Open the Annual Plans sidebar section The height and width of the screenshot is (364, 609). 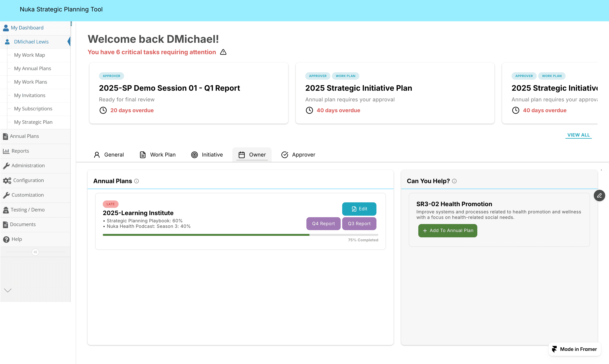(24, 136)
